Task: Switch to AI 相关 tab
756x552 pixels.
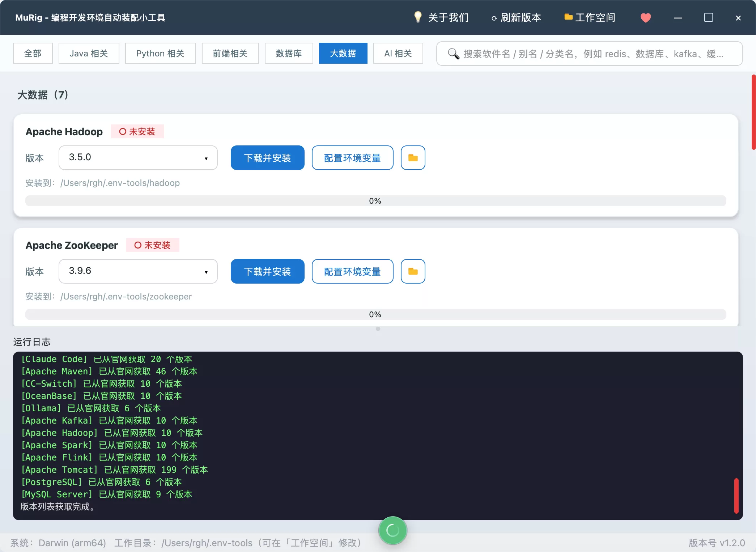Action: [398, 53]
